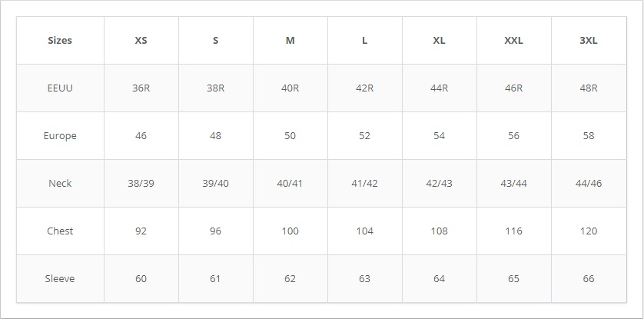644x319 pixels.
Task: Click the L column header
Action: click(365, 40)
